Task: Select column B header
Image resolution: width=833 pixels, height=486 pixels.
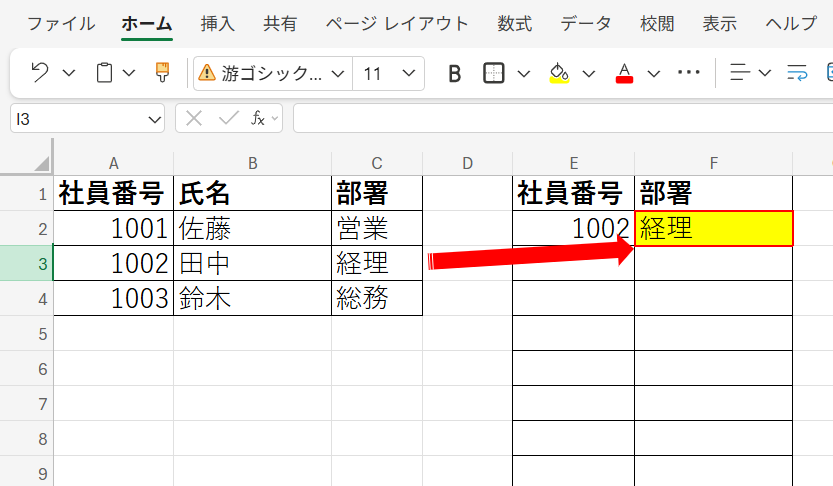Action: coord(252,163)
